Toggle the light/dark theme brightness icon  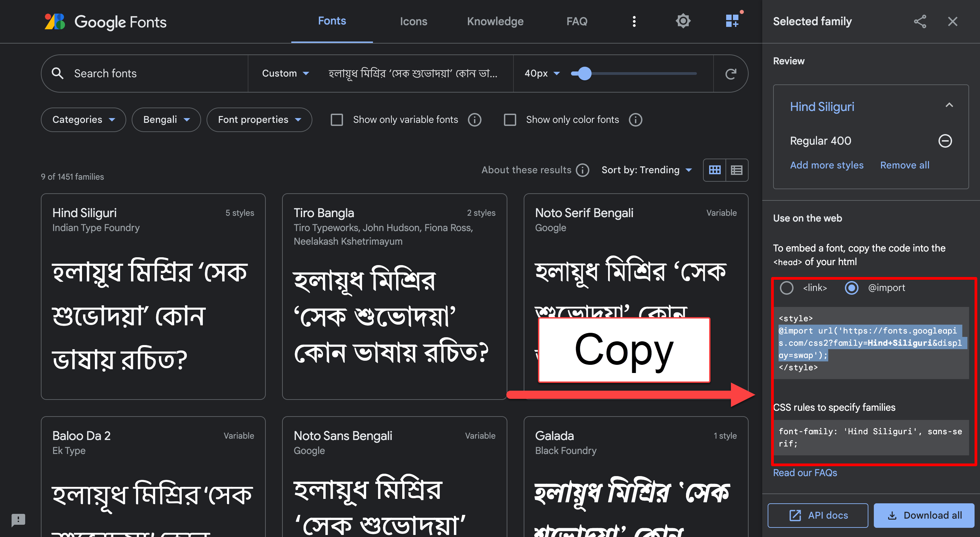[683, 21]
